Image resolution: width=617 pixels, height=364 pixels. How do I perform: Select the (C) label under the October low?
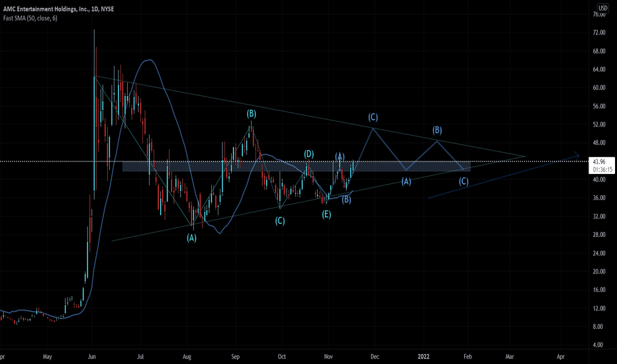click(x=280, y=221)
